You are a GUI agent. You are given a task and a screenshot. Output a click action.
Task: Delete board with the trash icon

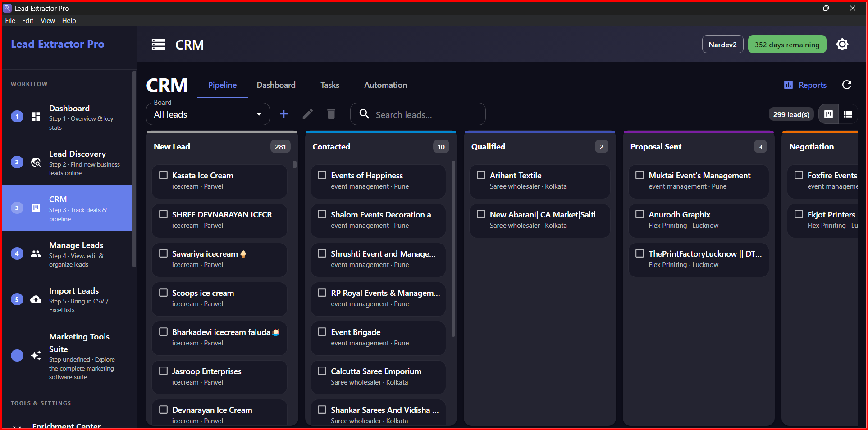coord(331,114)
